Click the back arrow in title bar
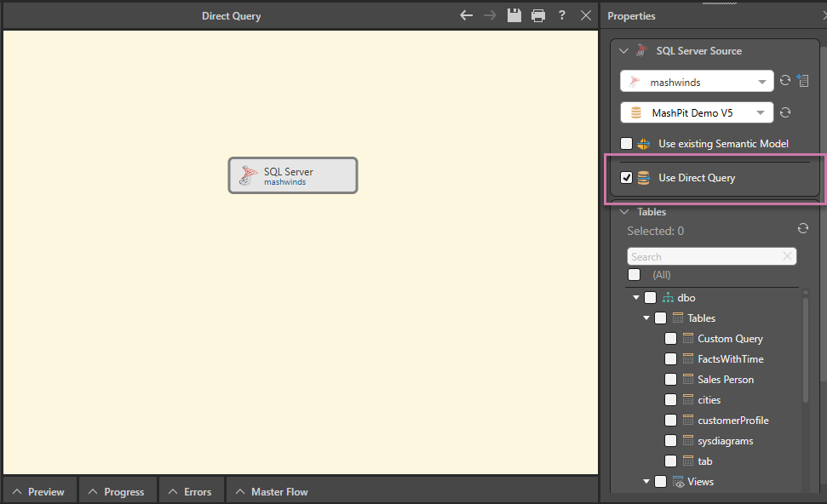Screen dimensions: 827x504 [x=466, y=15]
